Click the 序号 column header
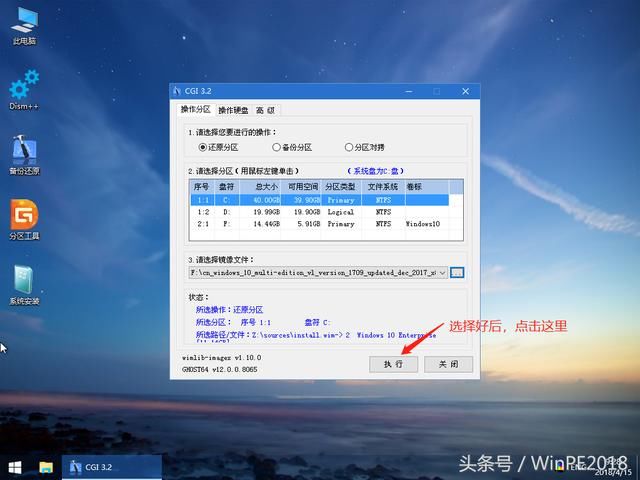Image resolution: width=640 pixels, height=480 pixels. [x=202, y=187]
